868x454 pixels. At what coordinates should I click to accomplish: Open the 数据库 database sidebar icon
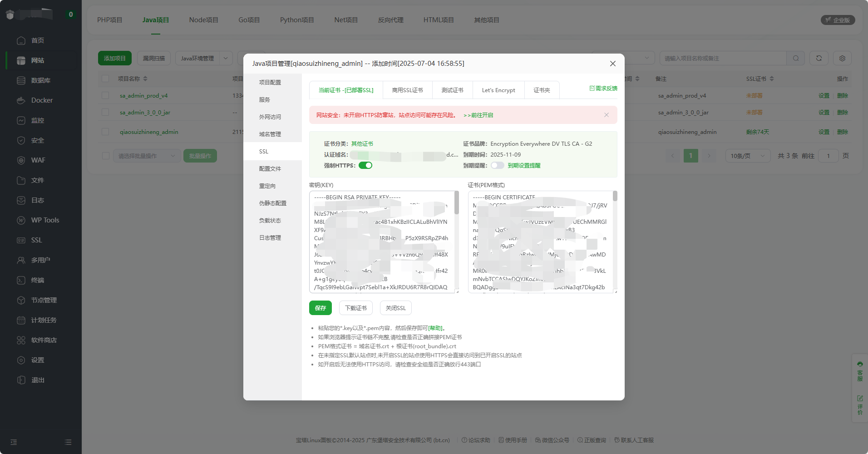pyautogui.click(x=21, y=80)
